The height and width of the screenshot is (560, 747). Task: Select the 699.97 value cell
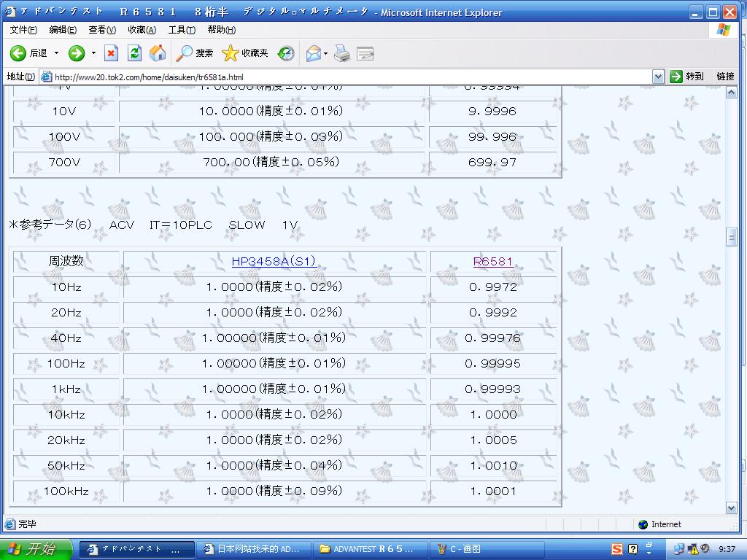pyautogui.click(x=493, y=163)
